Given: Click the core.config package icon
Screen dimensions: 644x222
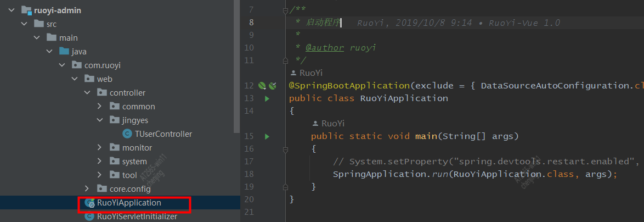Looking at the screenshot, I should pyautogui.click(x=101, y=188).
